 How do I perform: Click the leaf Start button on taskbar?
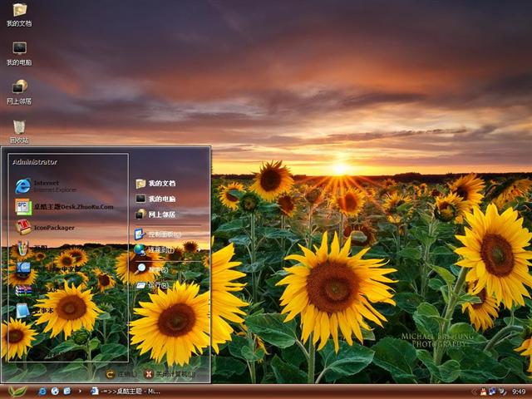(x=17, y=392)
